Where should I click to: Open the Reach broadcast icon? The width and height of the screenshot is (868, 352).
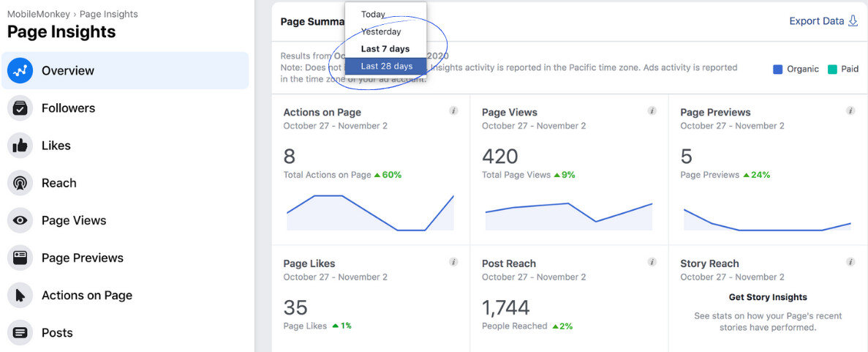20,183
